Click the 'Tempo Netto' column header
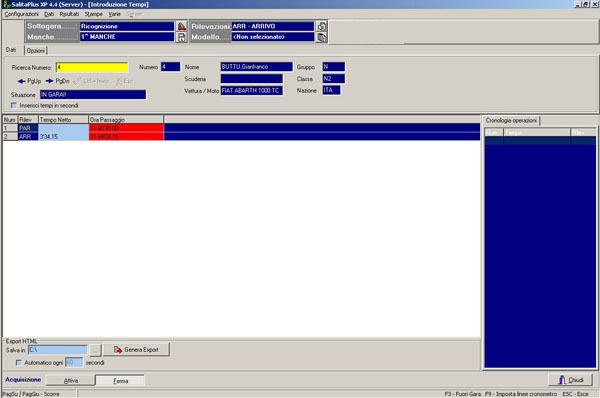The height and width of the screenshot is (398, 600). pyautogui.click(x=63, y=120)
